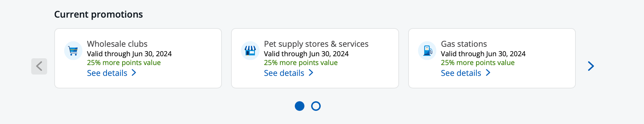
Task: Click the chevron beside Pet supply See details
Action: click(311, 73)
